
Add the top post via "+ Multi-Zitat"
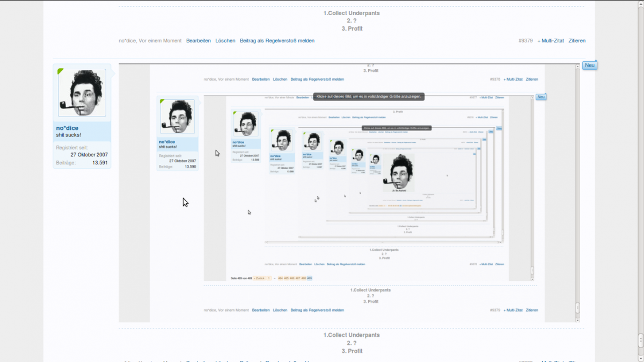551,41
